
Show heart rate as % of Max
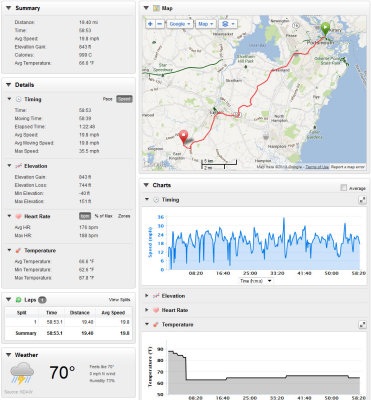[103, 216]
